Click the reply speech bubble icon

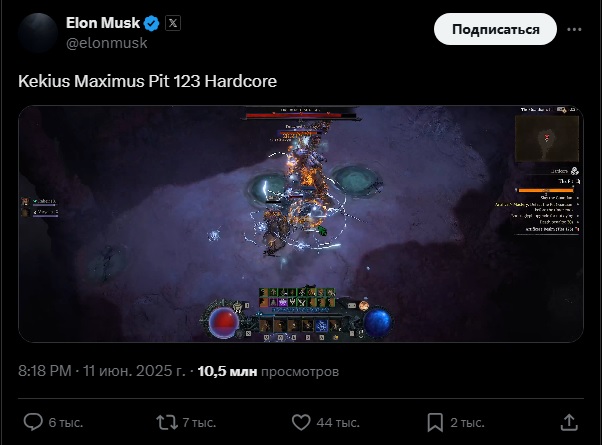point(33,422)
